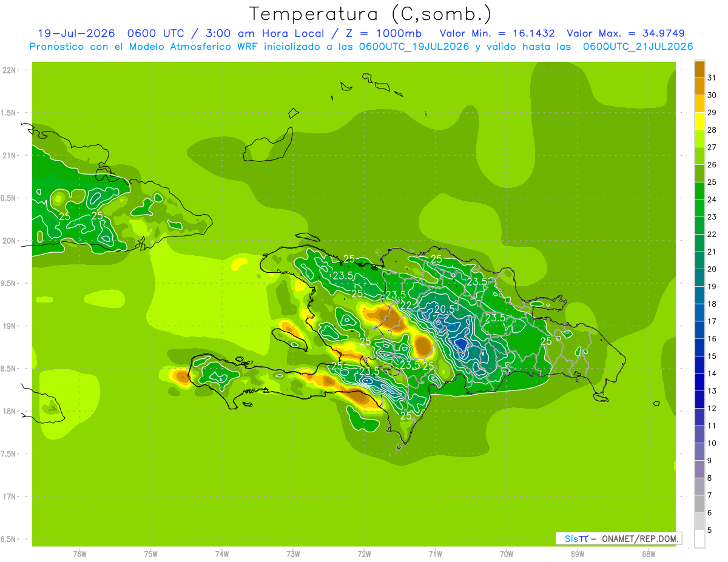This screenshot has height=562, width=728.
Task: Click the color band between 24 and 25
Action: click(699, 190)
